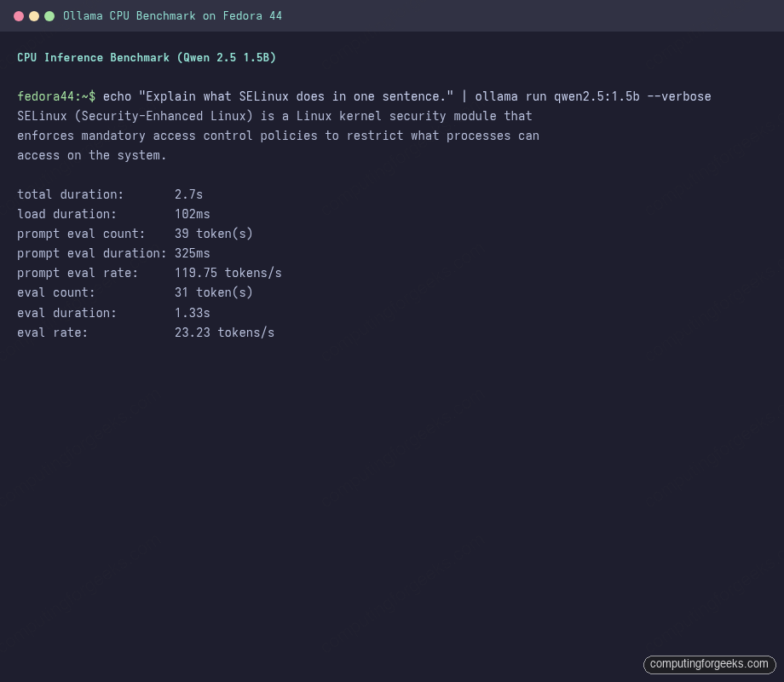Click the 'fedora44:~$' shell prompt
Image resolution: width=784 pixels, height=682 pixels.
coord(56,96)
